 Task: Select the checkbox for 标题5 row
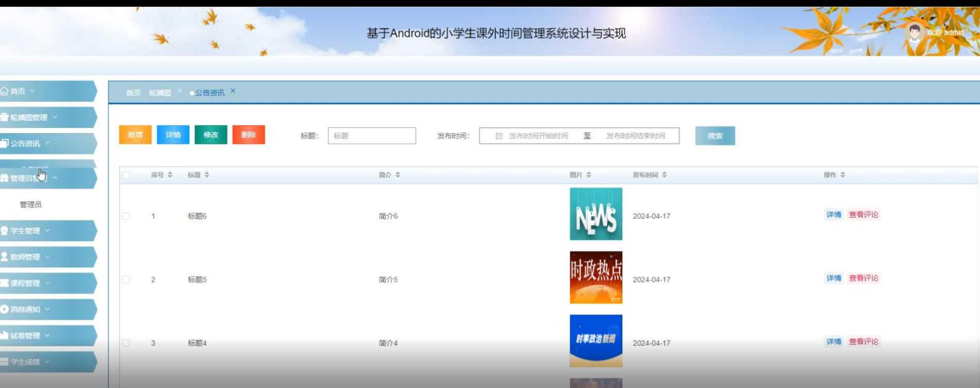point(126,280)
